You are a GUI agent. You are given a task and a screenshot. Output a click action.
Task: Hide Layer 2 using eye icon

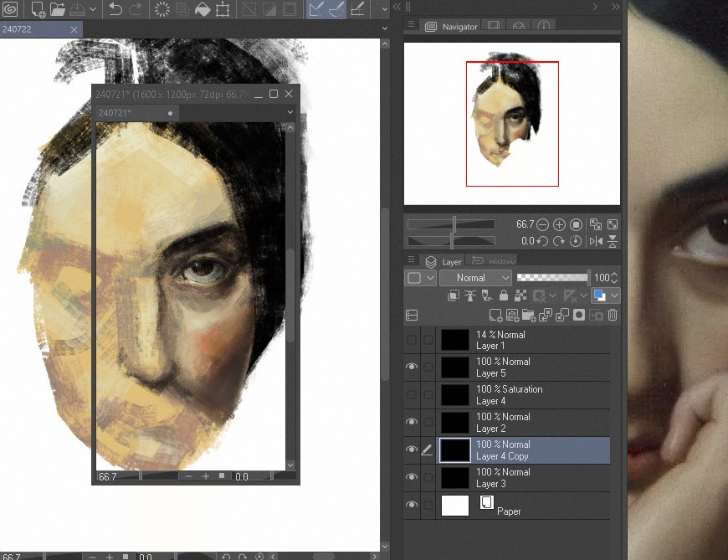click(x=412, y=422)
